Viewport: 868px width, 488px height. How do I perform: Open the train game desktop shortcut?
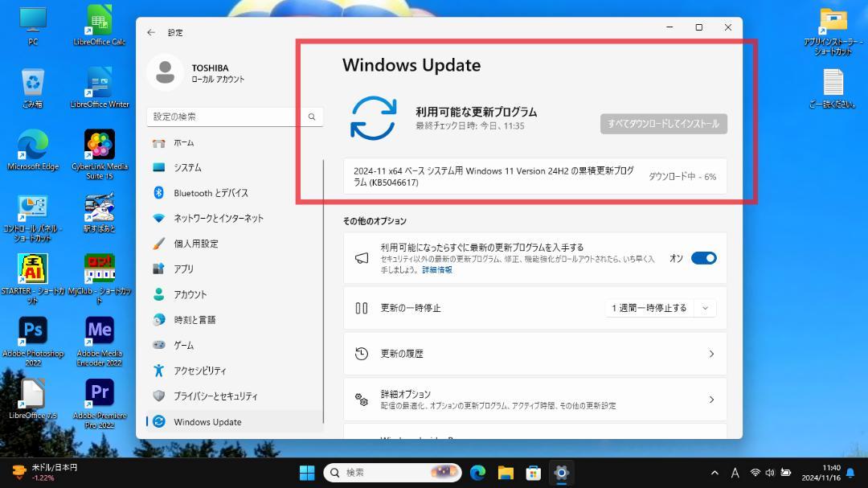100,213
